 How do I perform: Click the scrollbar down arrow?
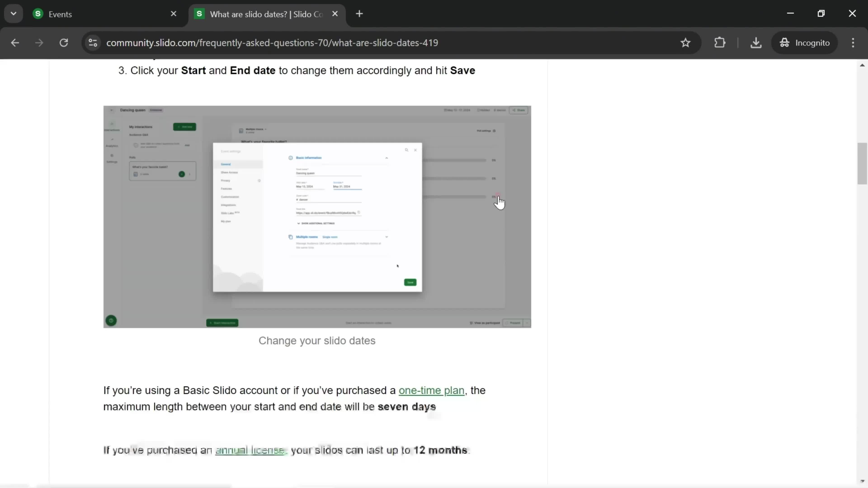coord(862,481)
